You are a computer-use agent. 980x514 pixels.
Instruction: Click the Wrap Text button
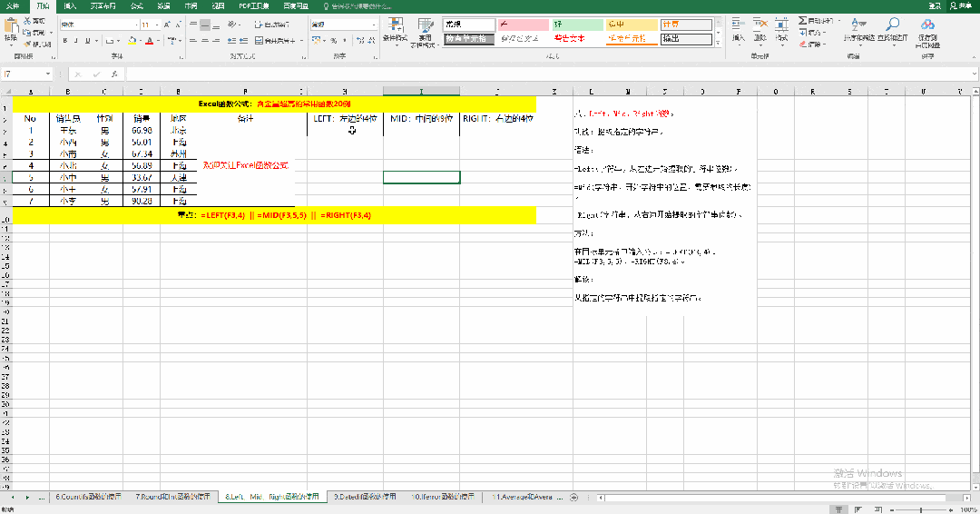point(272,25)
